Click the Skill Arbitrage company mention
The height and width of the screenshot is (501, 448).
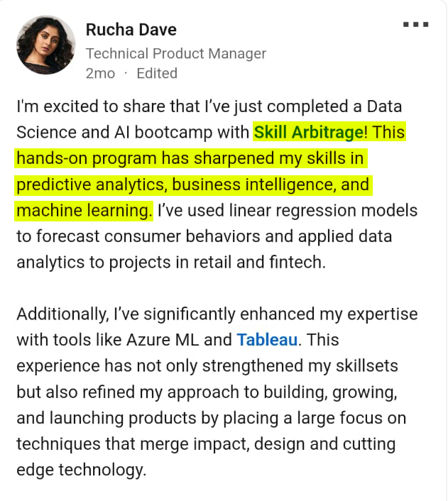[308, 132]
